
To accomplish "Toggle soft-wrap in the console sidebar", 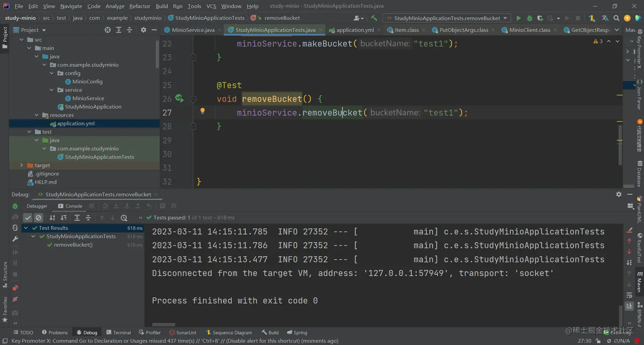I will (x=630, y=295).
